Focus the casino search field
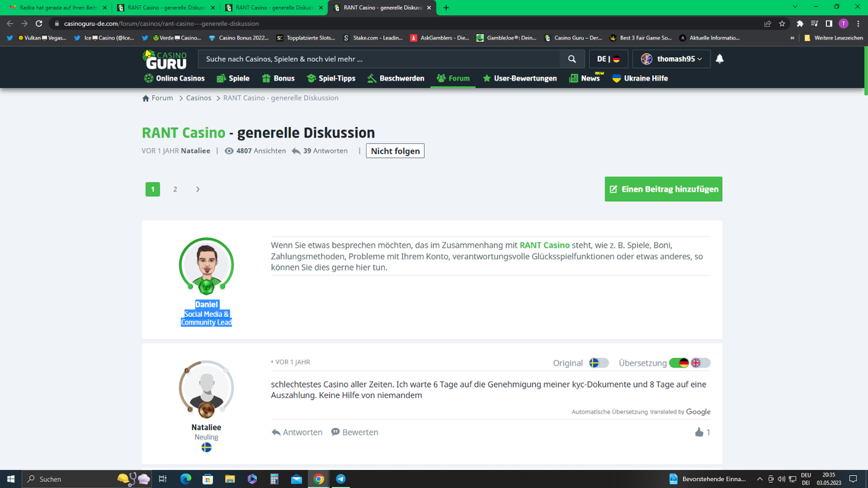 [x=379, y=59]
